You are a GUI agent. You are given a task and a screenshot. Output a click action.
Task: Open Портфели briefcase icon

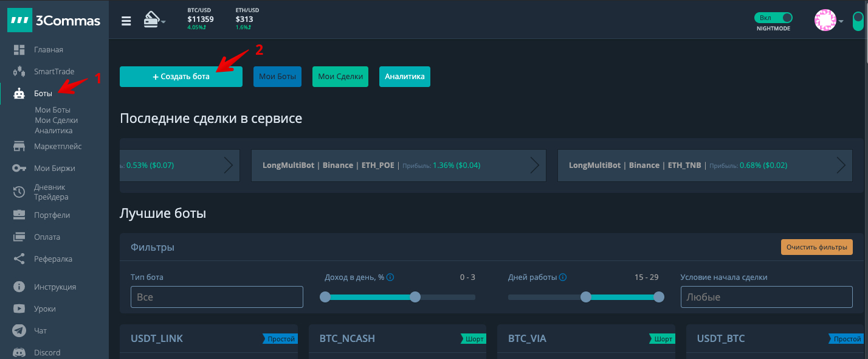(x=19, y=215)
